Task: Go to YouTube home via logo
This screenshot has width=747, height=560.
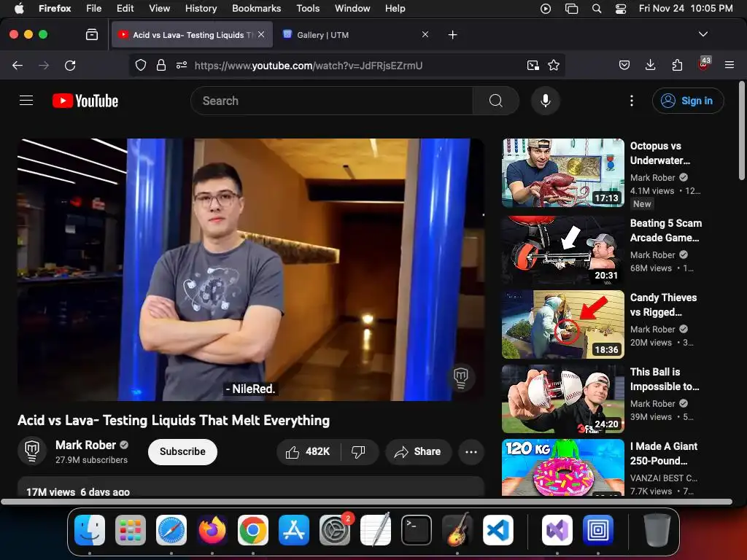Action: tap(85, 101)
